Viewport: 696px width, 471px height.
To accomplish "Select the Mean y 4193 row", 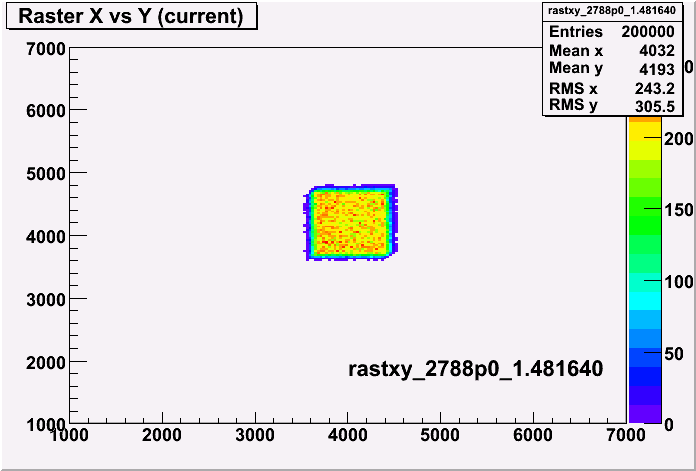I will 612,69.
